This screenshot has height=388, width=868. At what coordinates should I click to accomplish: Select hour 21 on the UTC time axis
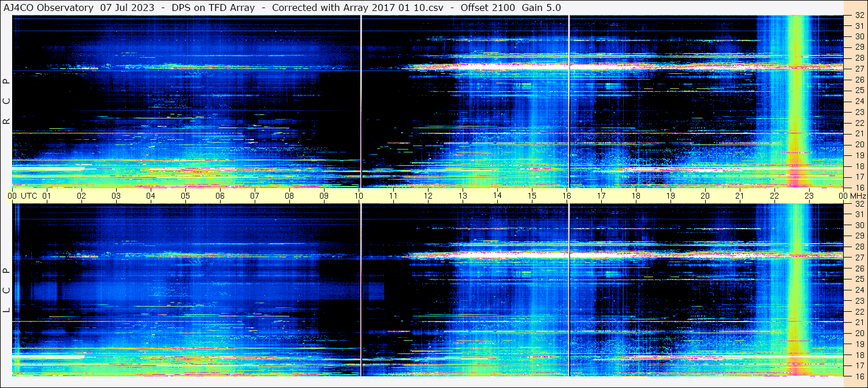pyautogui.click(x=740, y=196)
